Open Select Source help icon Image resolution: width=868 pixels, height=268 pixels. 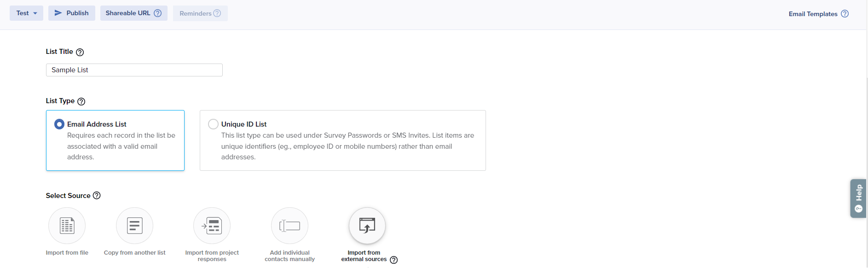pyautogui.click(x=97, y=196)
